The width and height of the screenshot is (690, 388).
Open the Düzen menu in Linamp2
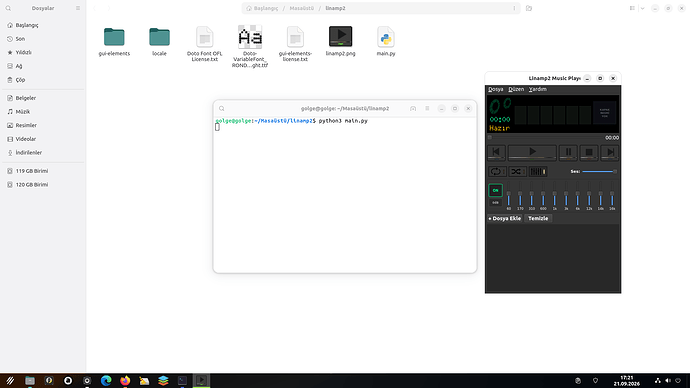coord(516,89)
